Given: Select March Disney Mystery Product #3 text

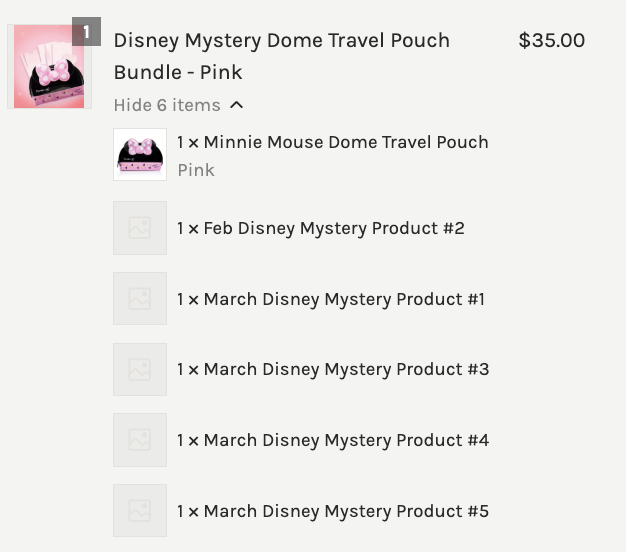Looking at the screenshot, I should pos(332,369).
